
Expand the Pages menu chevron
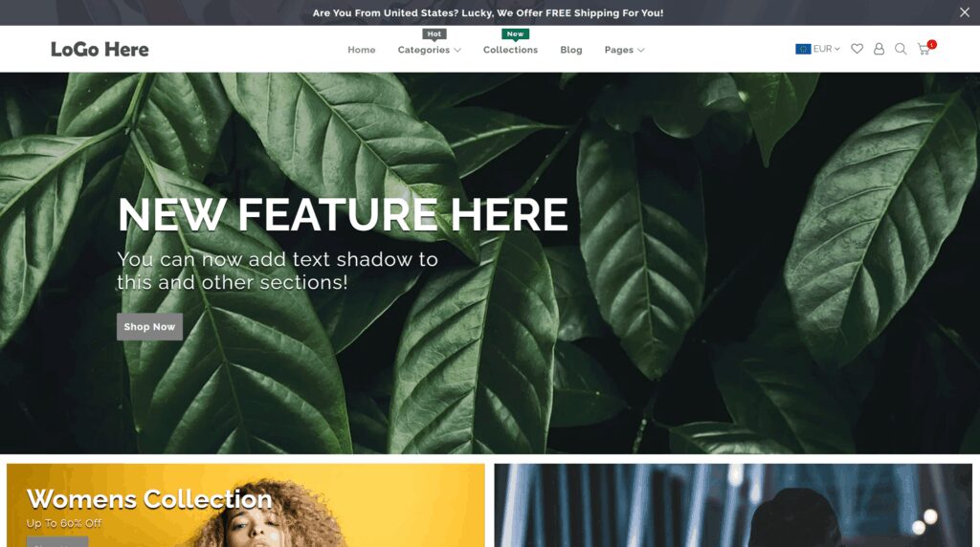640,50
